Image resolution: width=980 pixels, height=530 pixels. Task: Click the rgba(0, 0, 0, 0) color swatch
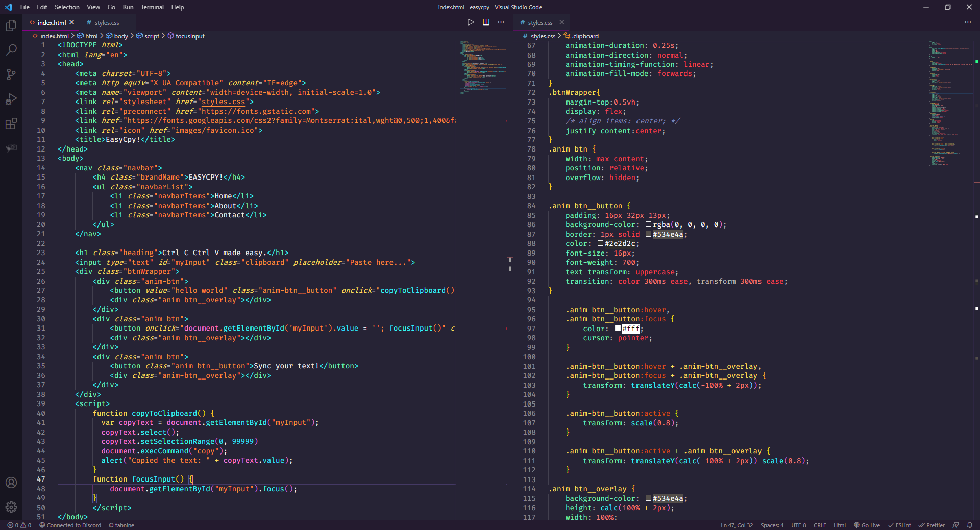coord(648,224)
